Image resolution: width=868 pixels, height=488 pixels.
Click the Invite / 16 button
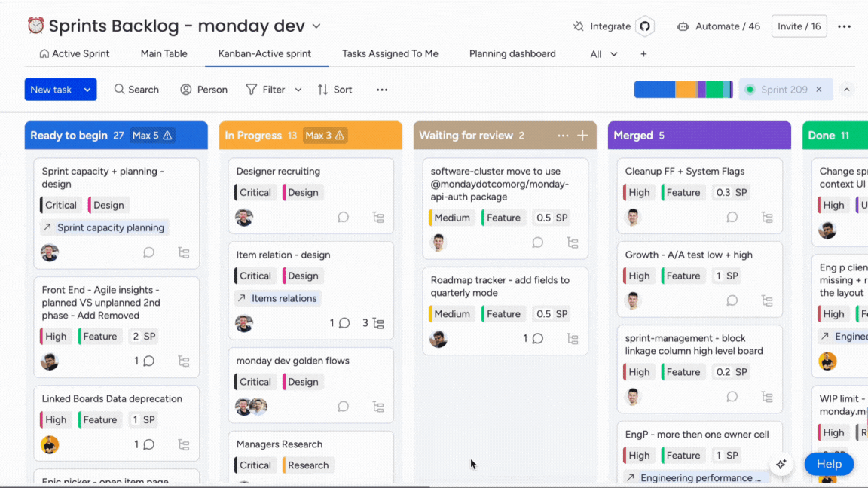799,26
